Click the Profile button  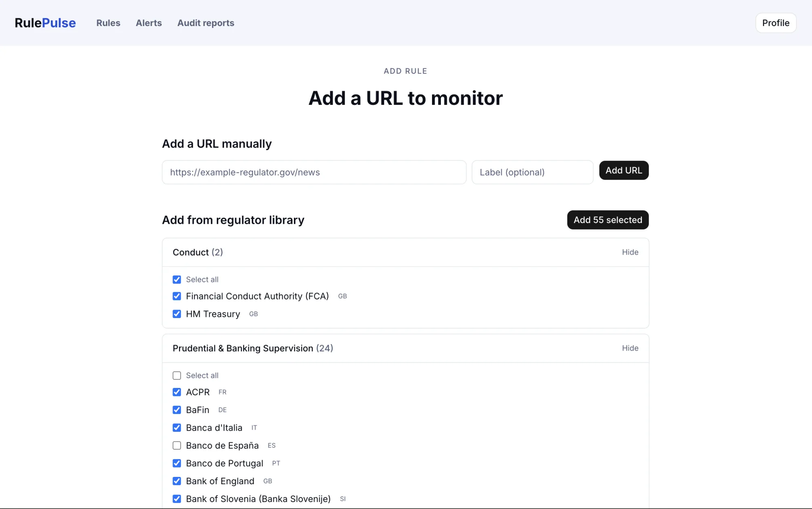pos(775,23)
